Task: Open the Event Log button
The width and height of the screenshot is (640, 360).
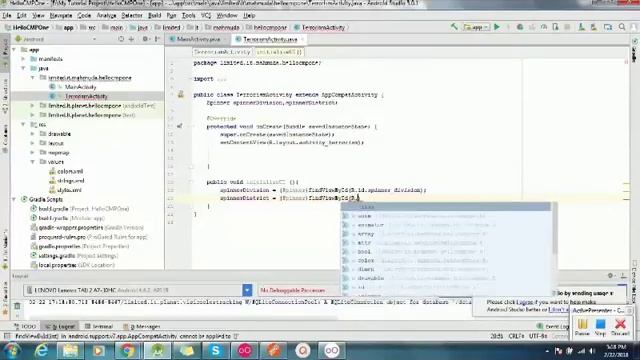Action: pos(553,327)
